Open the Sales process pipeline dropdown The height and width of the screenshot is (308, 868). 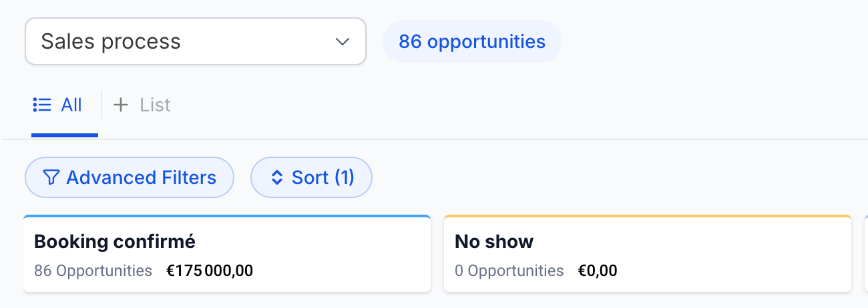click(x=196, y=41)
